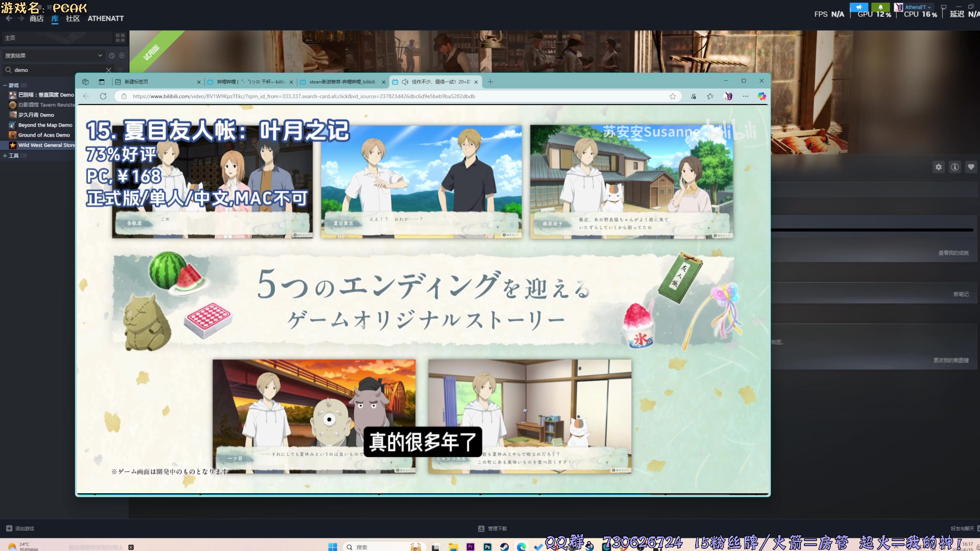The width and height of the screenshot is (980, 551).
Task: Close the steam新游推荐 browser tab
Action: [x=384, y=82]
